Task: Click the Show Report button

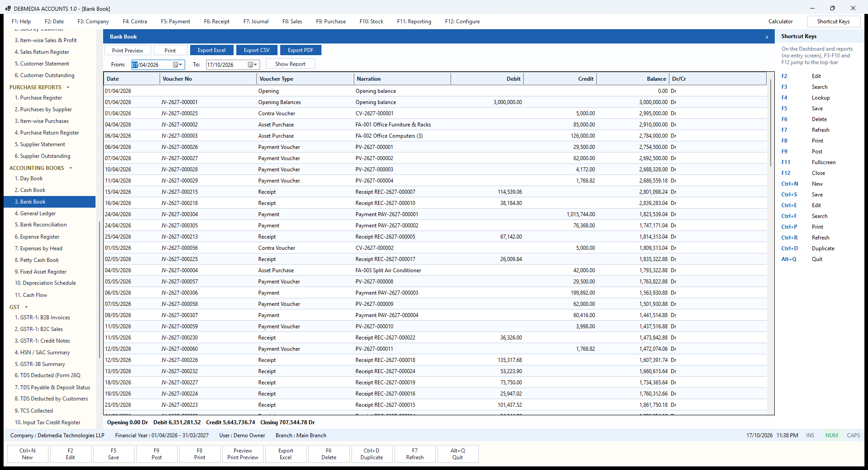Action: click(290, 64)
